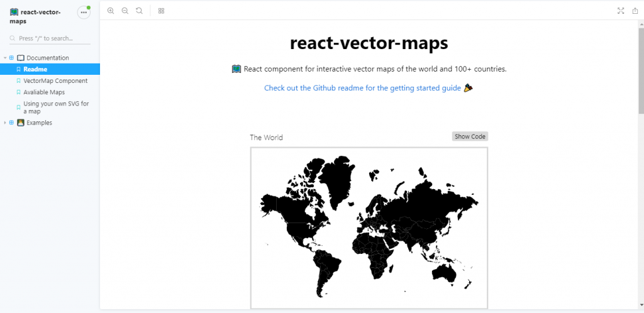Click the bookmark icon beside Avaliable Maps
Screen dimensions: 644x313
[x=18, y=92]
